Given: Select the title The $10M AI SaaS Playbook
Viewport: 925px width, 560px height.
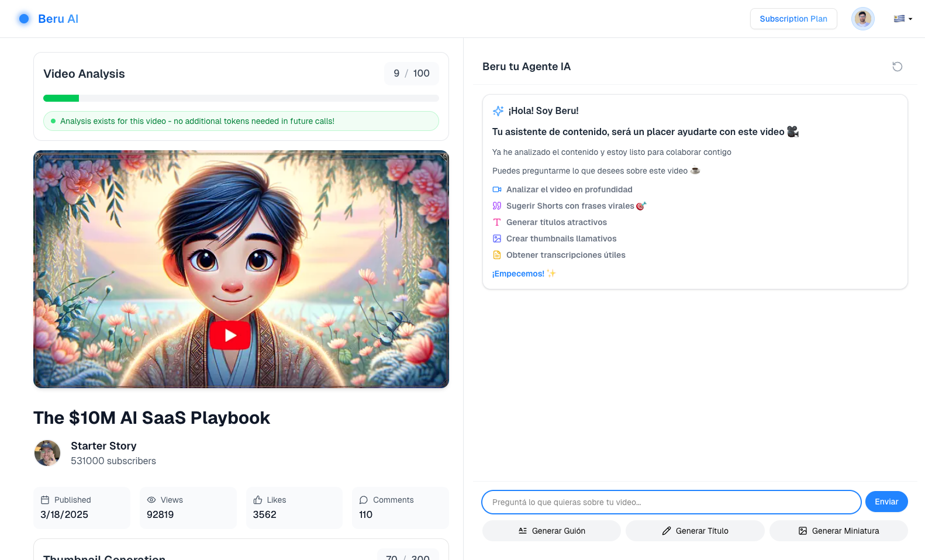Looking at the screenshot, I should pos(152,418).
